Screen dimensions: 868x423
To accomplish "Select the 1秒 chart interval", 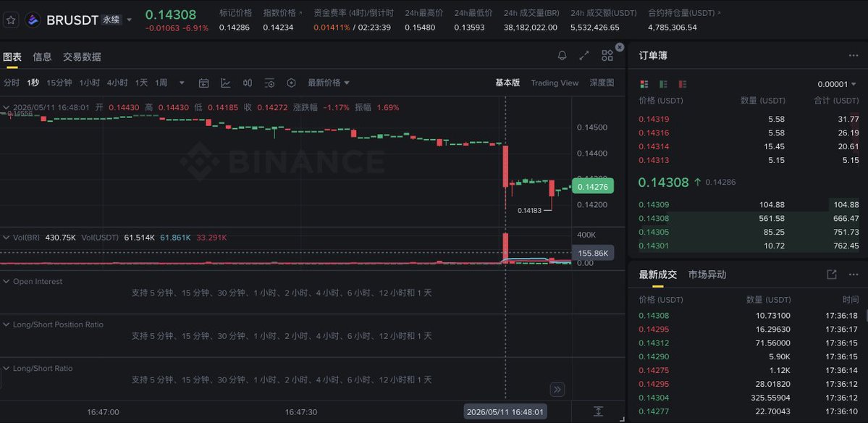I will coord(33,83).
